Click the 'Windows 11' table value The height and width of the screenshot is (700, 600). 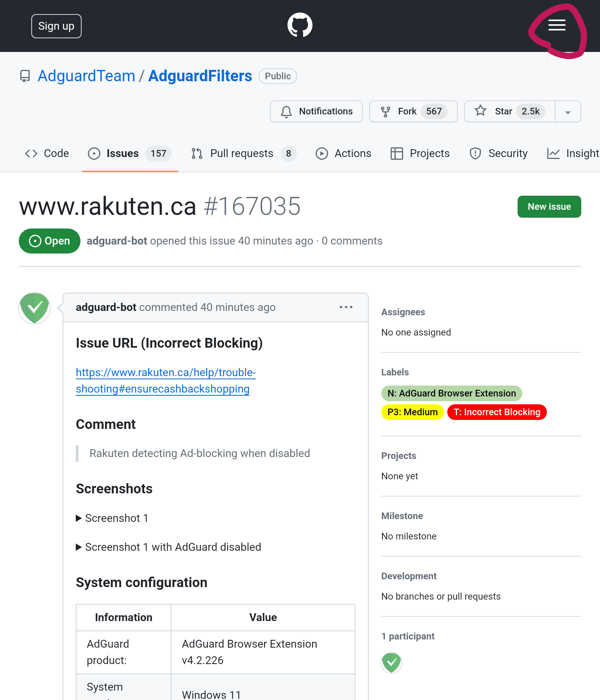click(211, 695)
